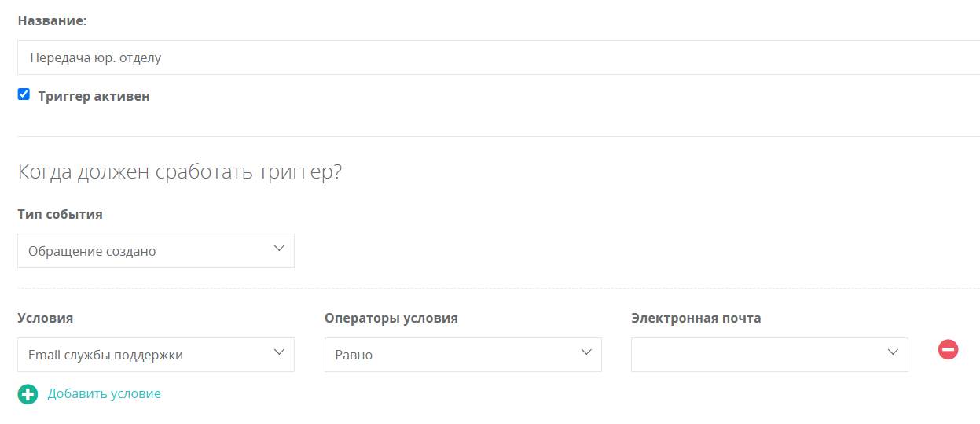Click the 'Триггер активен' checkbox label text
Screen dimensions: 980x424
(94, 97)
